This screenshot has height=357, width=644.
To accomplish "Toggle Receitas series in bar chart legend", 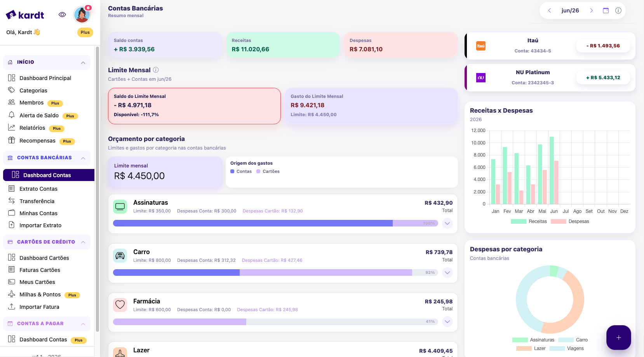I will (x=529, y=221).
